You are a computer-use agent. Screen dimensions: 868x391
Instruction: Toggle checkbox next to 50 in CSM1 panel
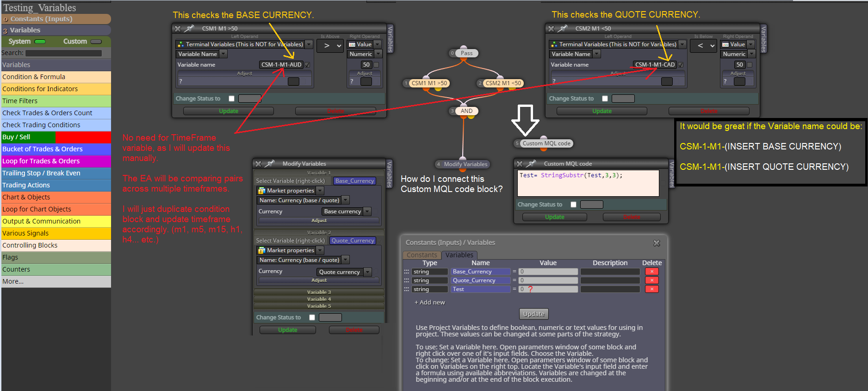point(376,65)
